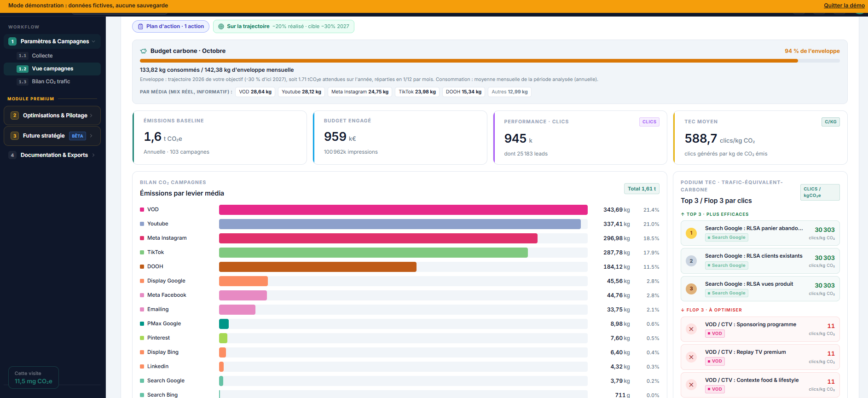Click the gold rank 1 medal icon
The image size is (868, 398).
pyautogui.click(x=691, y=233)
